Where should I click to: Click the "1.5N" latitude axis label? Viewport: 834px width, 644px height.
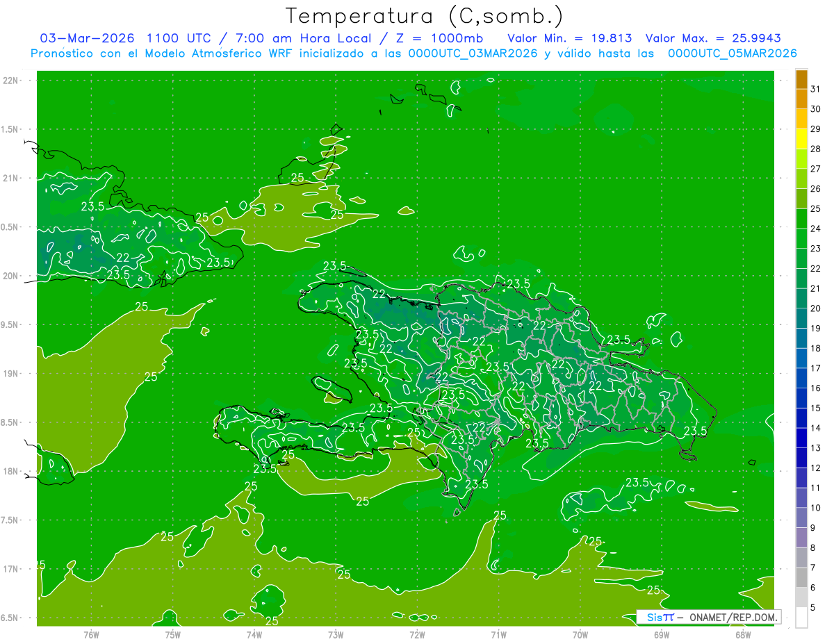pos(11,129)
